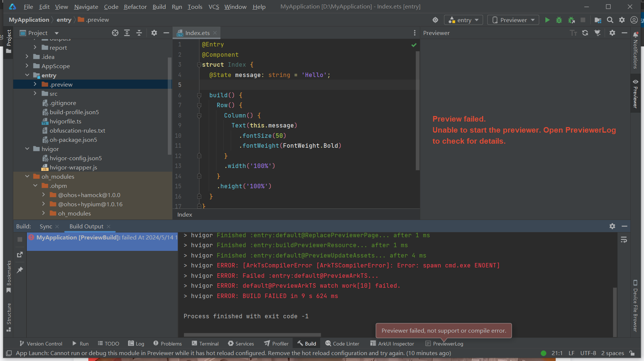Close the Build Output tab
Image resolution: width=644 pixels, height=361 pixels.
pos(109,227)
